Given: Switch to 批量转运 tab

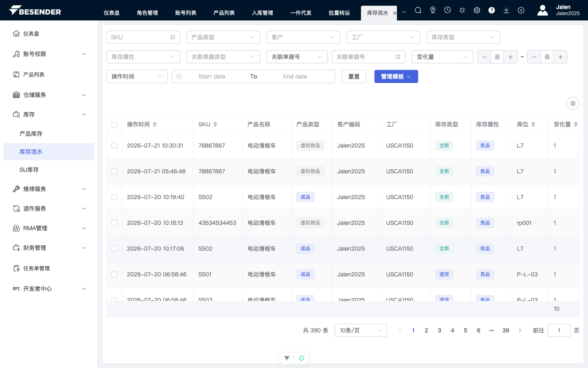Looking at the screenshot, I should click(x=339, y=13).
